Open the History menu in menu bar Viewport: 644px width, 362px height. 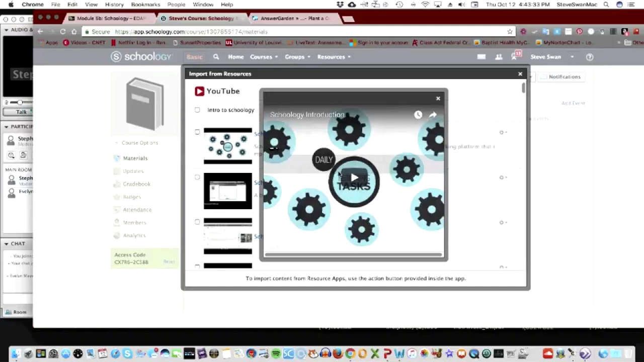[114, 5]
